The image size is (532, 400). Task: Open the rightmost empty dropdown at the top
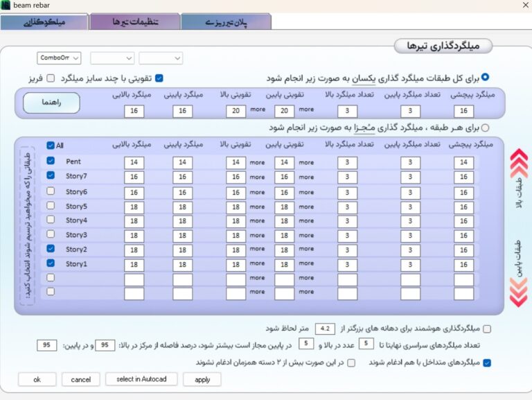161,58
